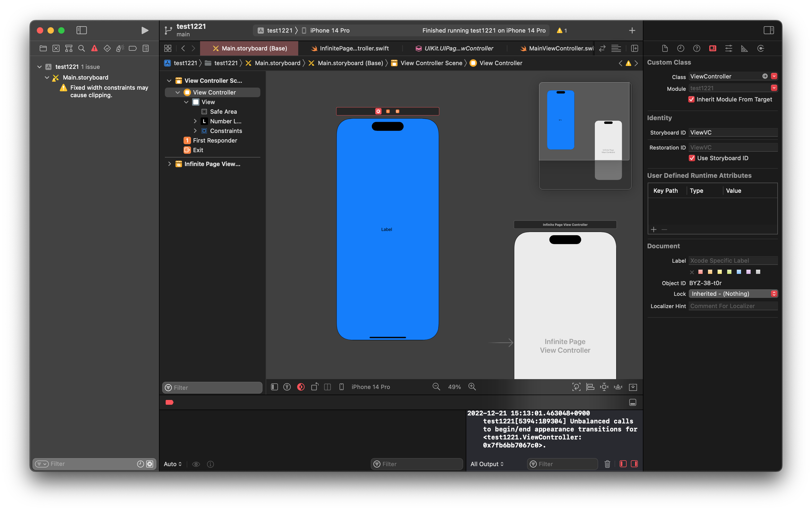Screen dimensions: 812x511
Task: Select the zoom in magnifier icon
Action: 473,387
